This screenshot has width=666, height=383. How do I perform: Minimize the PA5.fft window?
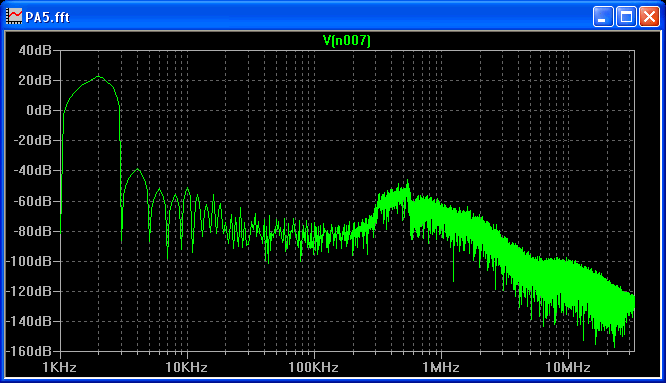[x=603, y=17]
